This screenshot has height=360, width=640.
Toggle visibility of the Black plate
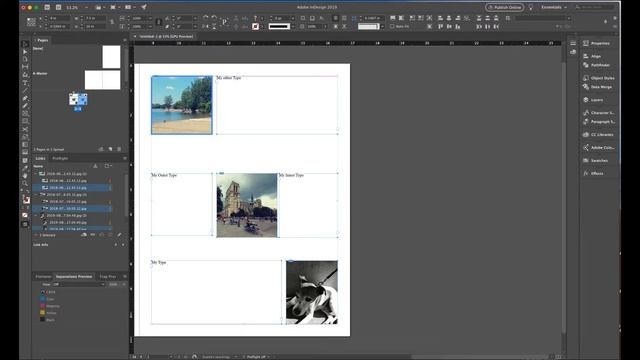(42, 320)
